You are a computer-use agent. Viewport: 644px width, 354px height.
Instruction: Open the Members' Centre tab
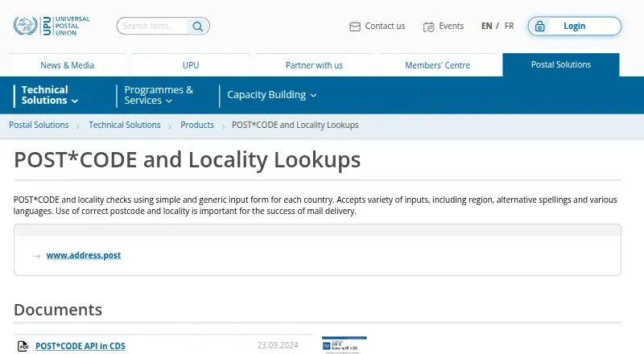[x=437, y=65]
